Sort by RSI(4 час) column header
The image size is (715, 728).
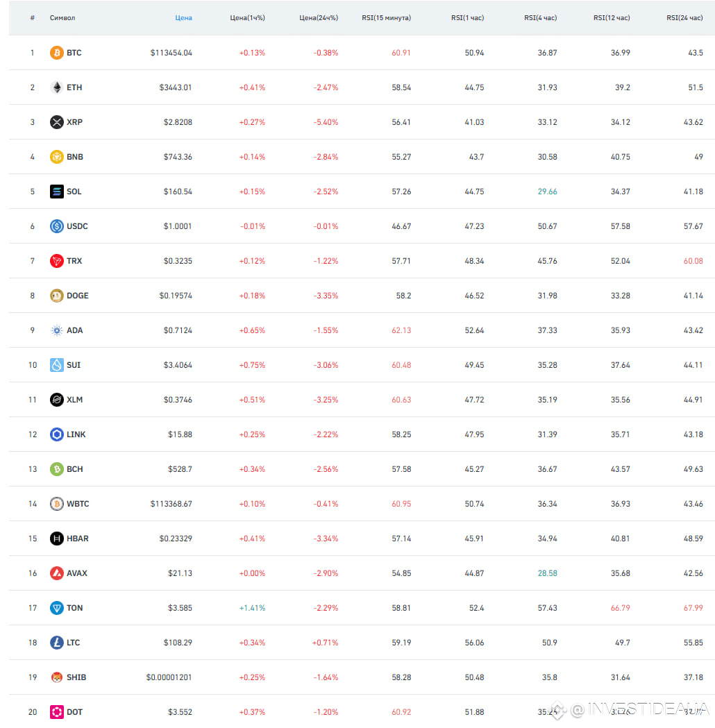tap(541, 17)
